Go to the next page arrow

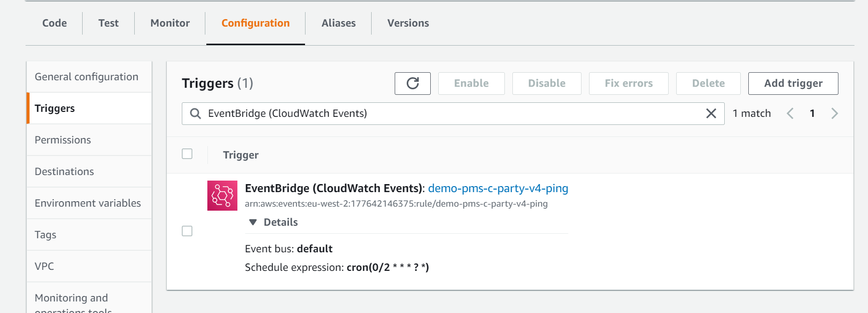pyautogui.click(x=834, y=114)
